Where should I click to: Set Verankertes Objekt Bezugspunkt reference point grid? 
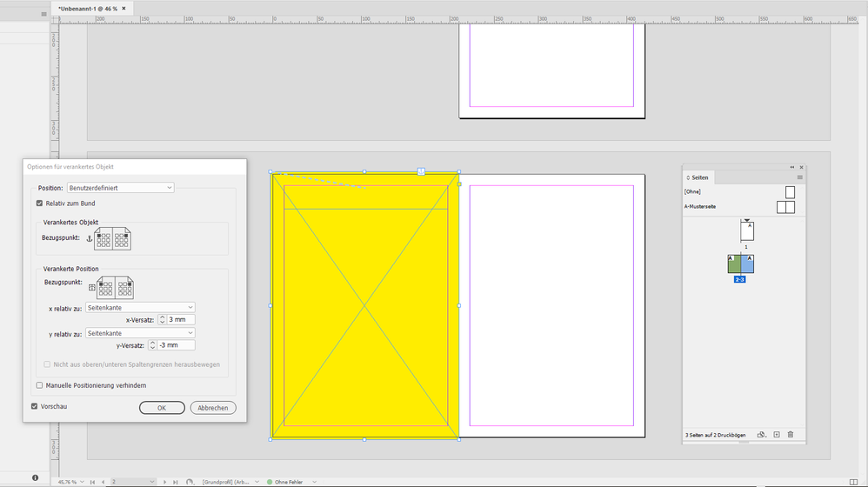[112, 238]
